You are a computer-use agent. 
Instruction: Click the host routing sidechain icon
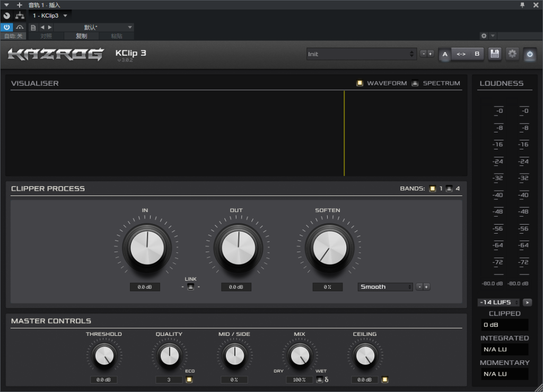coord(20,15)
